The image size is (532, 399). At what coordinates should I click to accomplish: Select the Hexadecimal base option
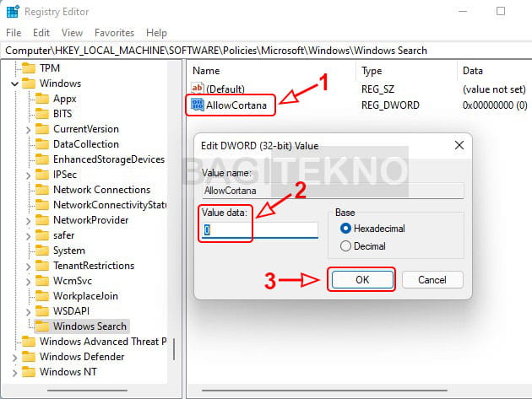point(345,229)
